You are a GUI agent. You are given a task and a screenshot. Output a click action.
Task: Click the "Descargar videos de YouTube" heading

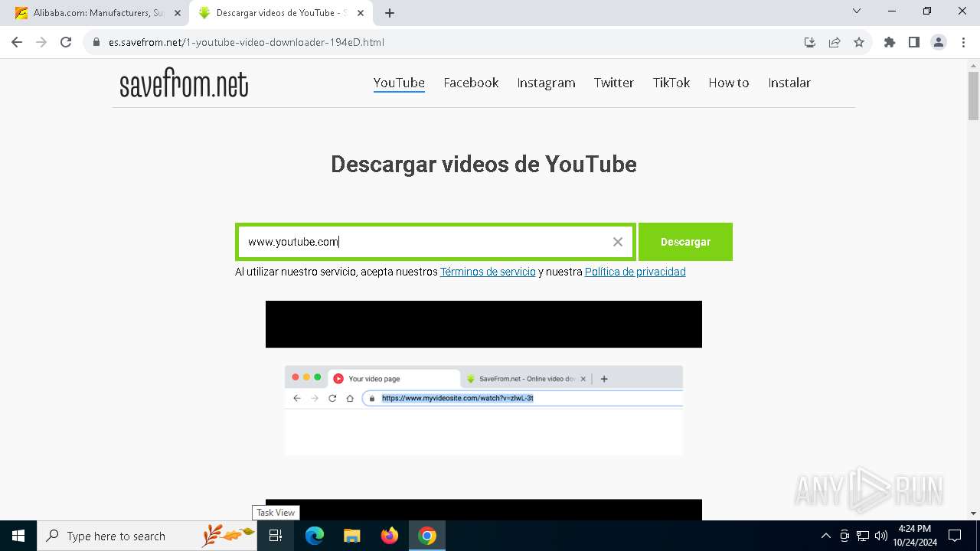click(x=484, y=164)
